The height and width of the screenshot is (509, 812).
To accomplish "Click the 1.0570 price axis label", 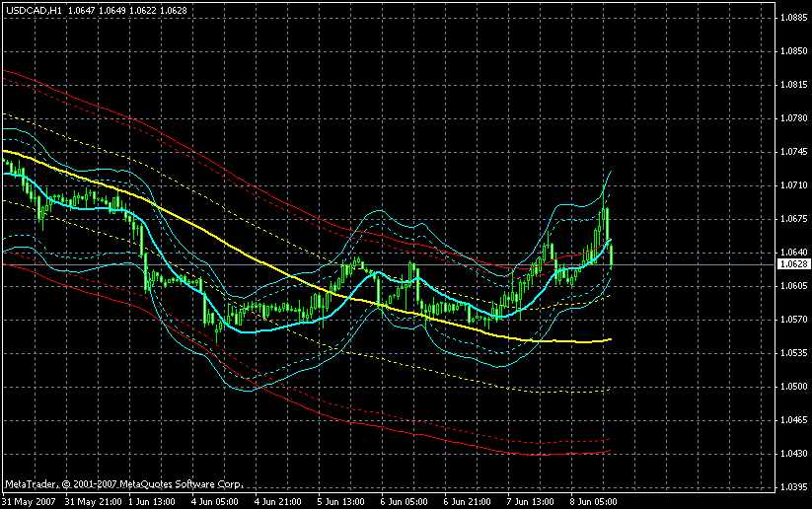I will [793, 320].
